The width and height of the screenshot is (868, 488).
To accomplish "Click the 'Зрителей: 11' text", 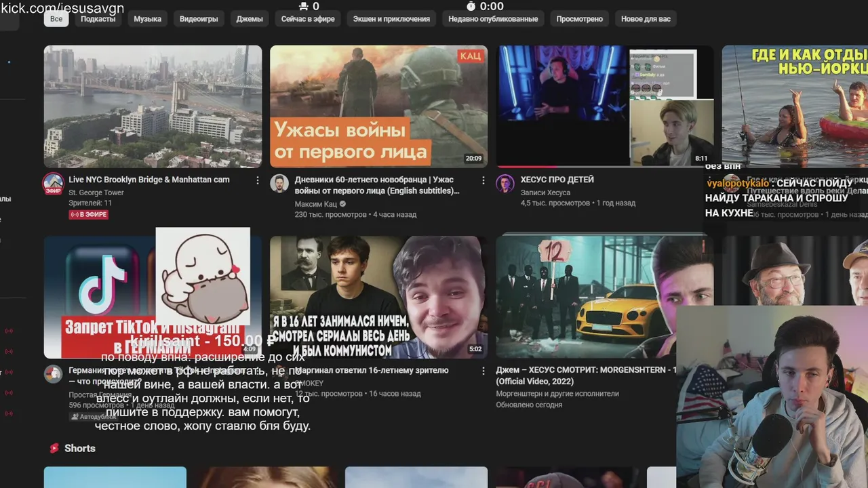I will tap(90, 203).
